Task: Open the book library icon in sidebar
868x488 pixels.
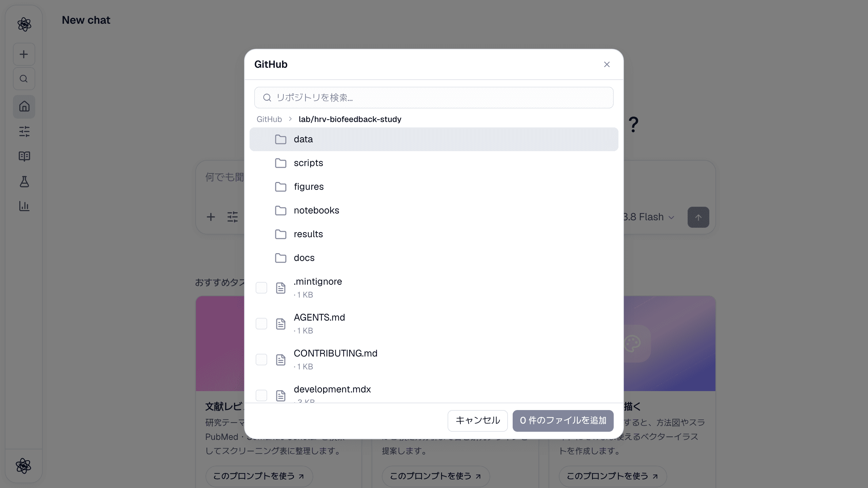Action: [24, 156]
